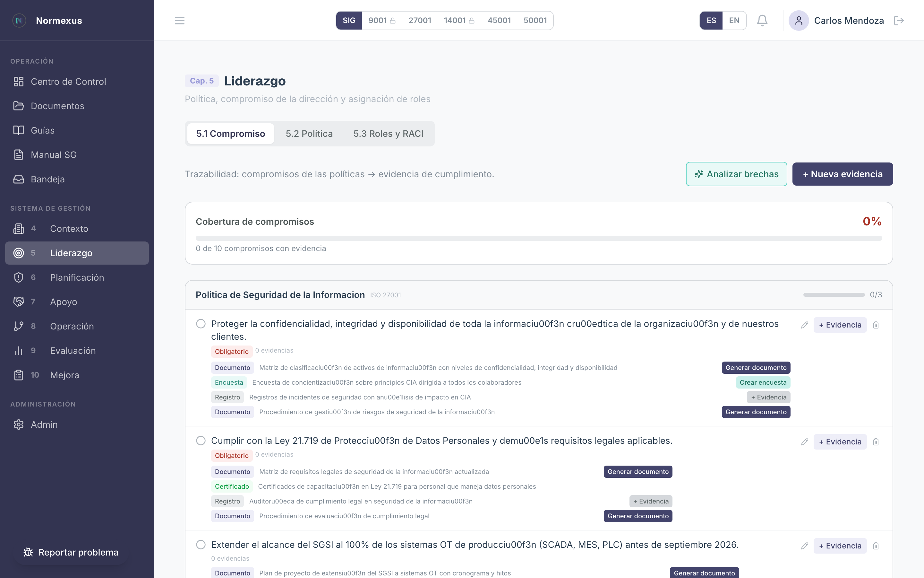Toggle the hamburger sidebar menu icon
The image size is (924, 578).
[179, 20]
